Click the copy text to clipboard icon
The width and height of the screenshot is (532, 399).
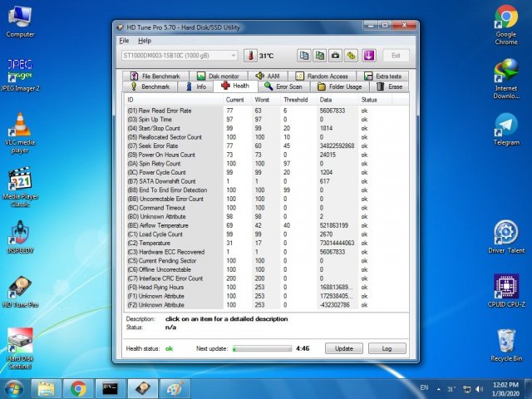[x=303, y=56]
